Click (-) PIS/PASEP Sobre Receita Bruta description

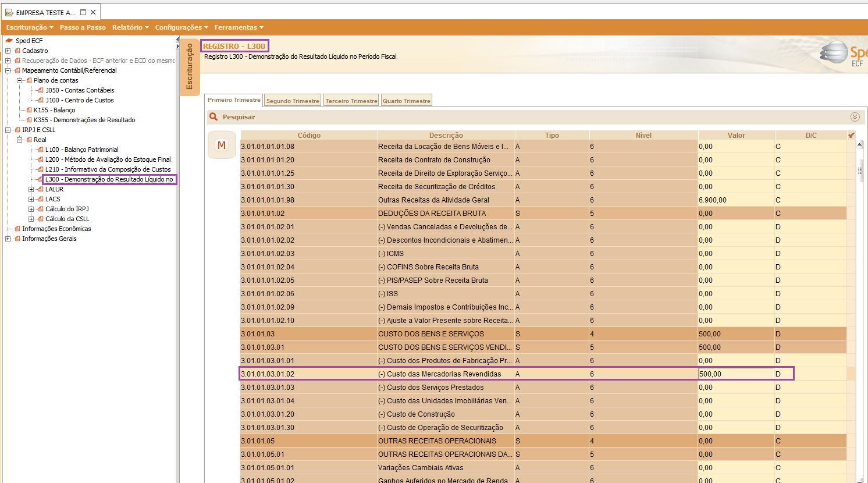click(x=433, y=280)
